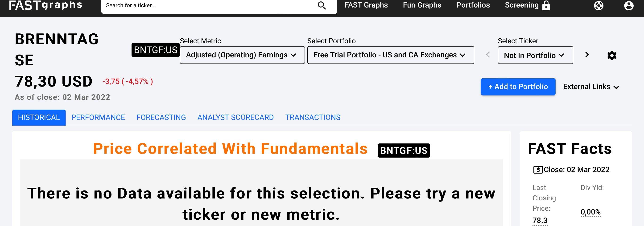
Task: Go to previous ticker with left chevron
Action: coord(488,55)
